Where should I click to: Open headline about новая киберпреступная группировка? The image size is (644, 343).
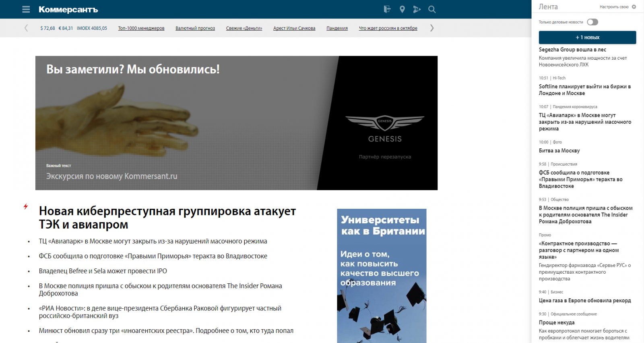point(167,218)
